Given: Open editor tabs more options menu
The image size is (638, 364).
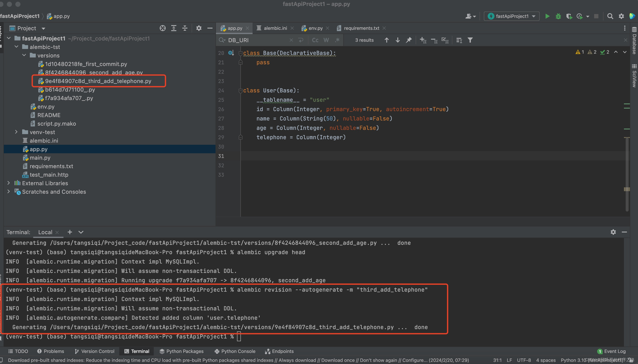Looking at the screenshot, I should click(x=625, y=28).
